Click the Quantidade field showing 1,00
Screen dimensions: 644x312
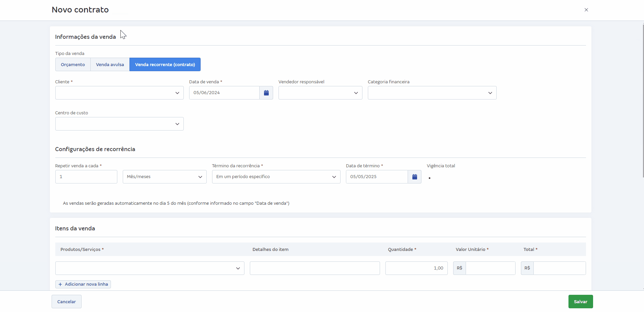pos(416,268)
